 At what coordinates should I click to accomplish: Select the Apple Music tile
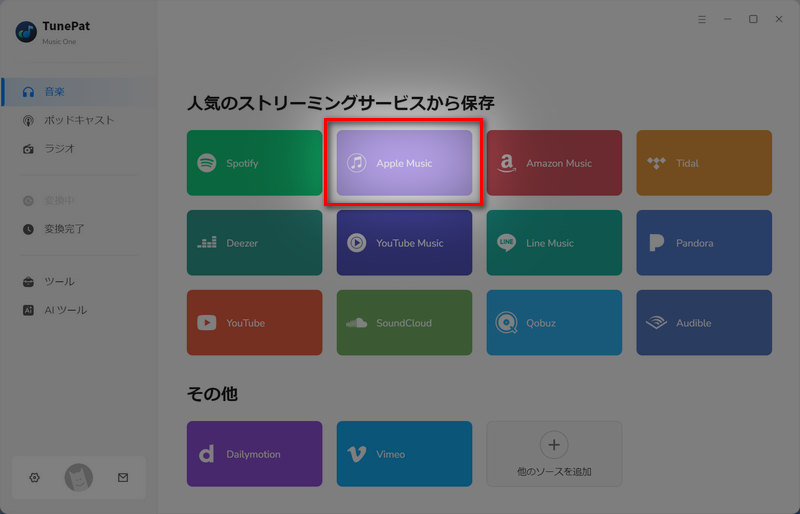(404, 163)
